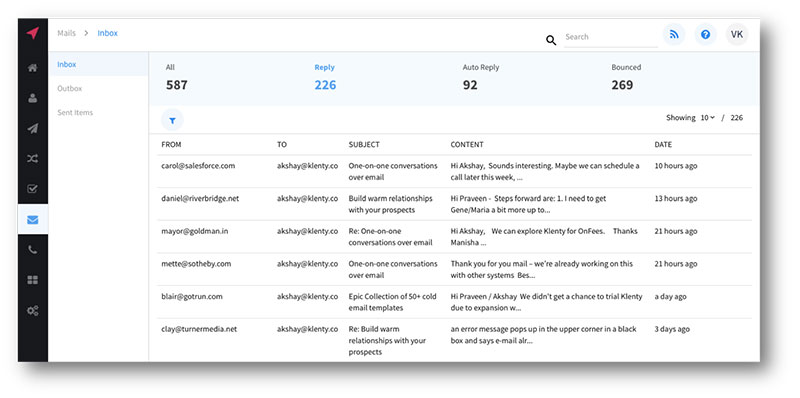800x398 pixels.
Task: Select the Mails envelope icon in sidebar
Action: [33, 219]
